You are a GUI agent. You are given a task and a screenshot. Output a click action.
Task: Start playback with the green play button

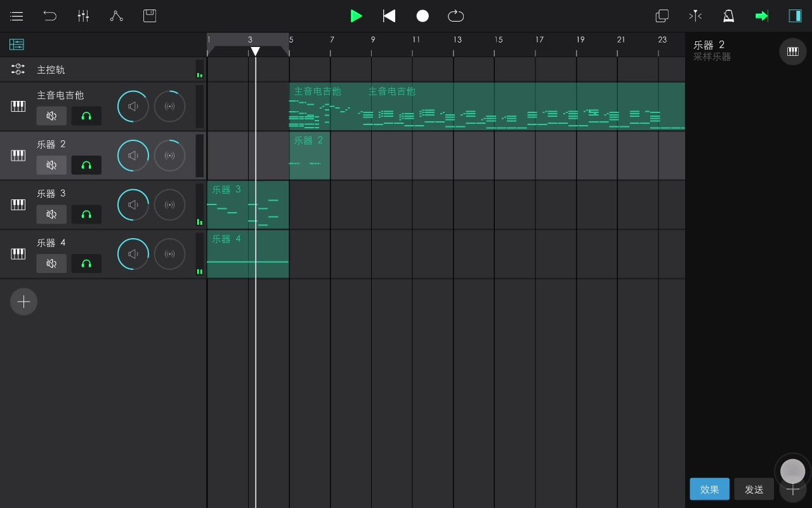(357, 16)
